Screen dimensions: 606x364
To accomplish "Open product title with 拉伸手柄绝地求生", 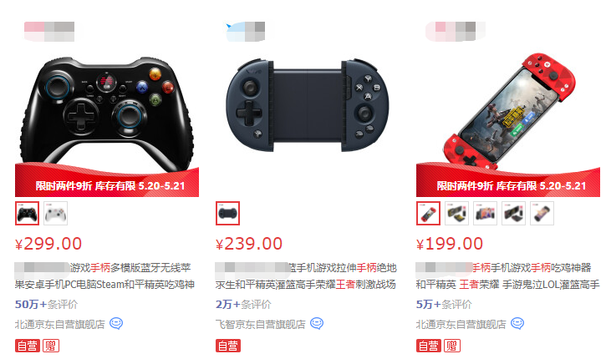I will 306,276.
